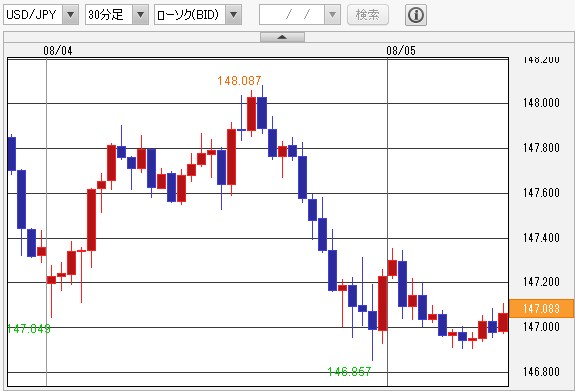Click the 146.857 low price label
The height and width of the screenshot is (391, 575).
349,372
